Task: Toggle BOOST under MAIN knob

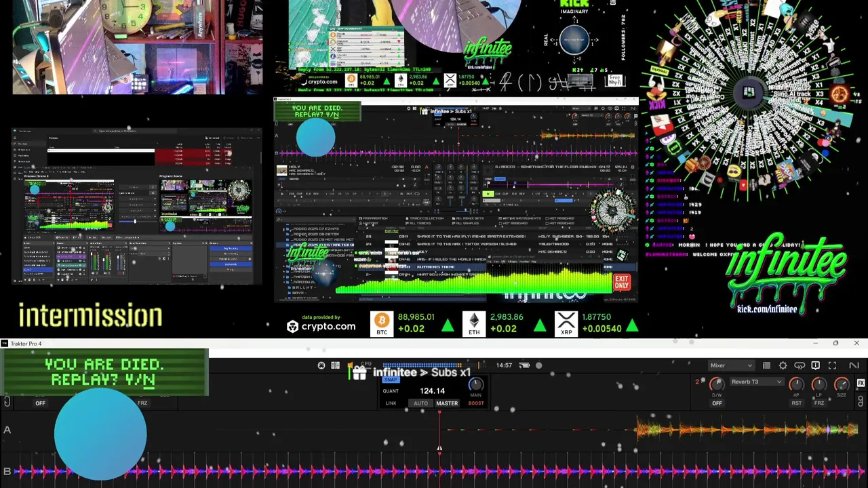Action: [x=476, y=403]
